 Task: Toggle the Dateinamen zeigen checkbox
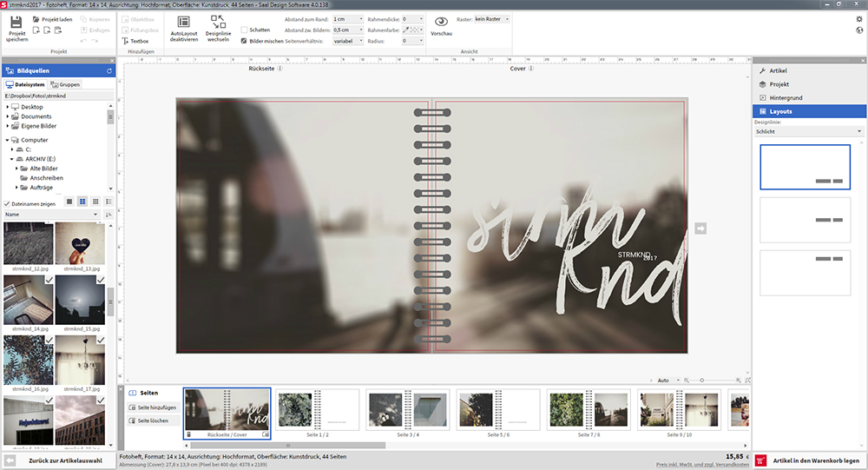pos(8,204)
